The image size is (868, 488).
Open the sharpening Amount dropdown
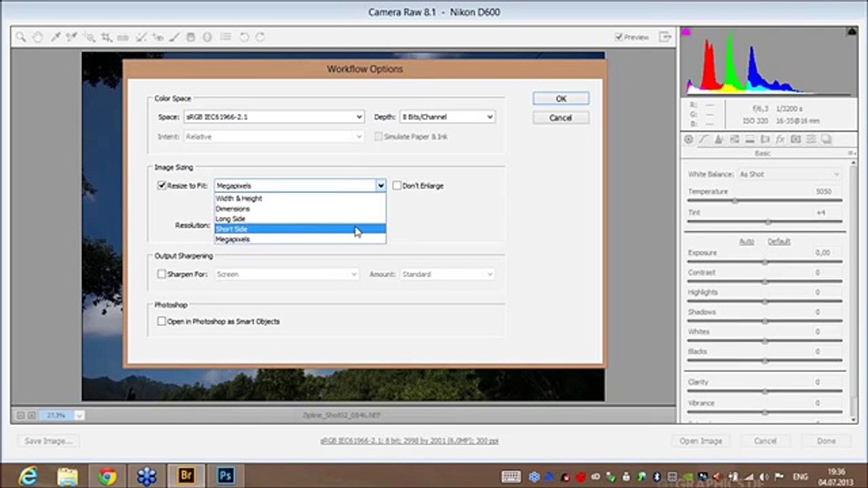tap(447, 274)
